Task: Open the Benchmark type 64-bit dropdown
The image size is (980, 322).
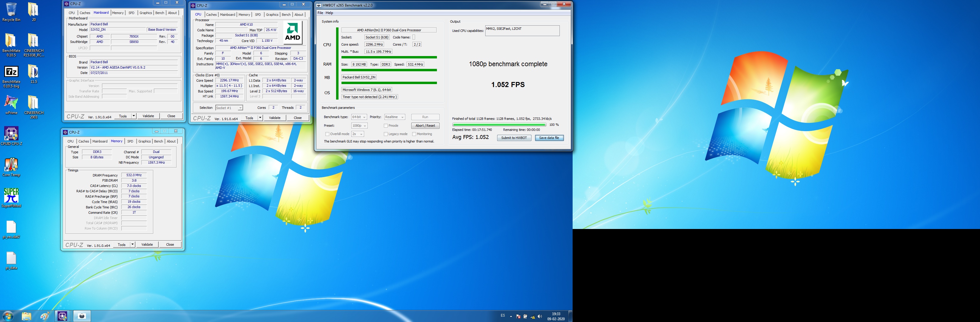Action: tap(359, 117)
